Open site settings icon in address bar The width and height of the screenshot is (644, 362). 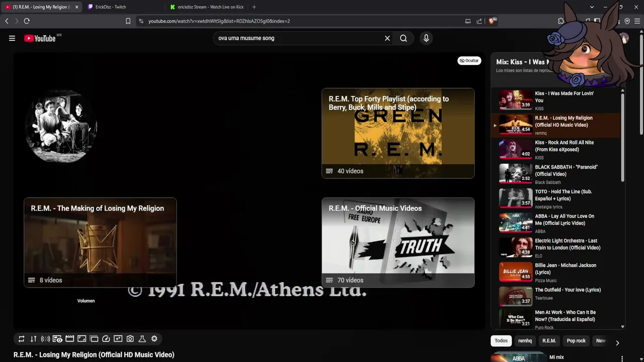coord(141,21)
